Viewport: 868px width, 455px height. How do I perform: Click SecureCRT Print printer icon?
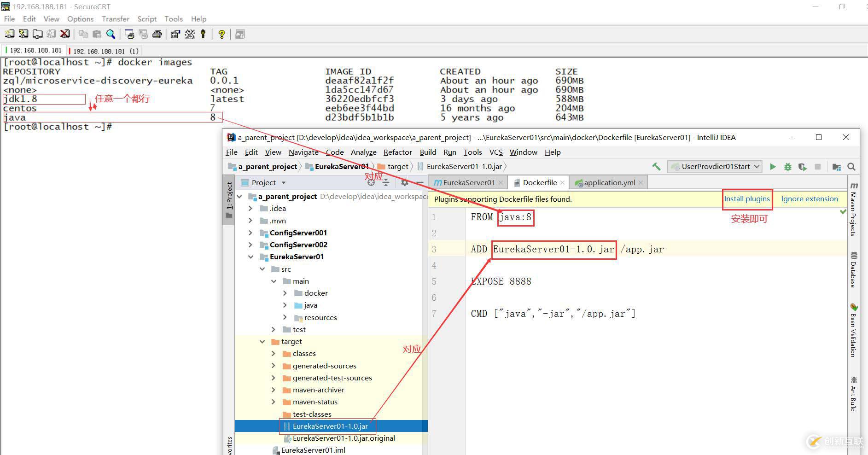[x=157, y=34]
